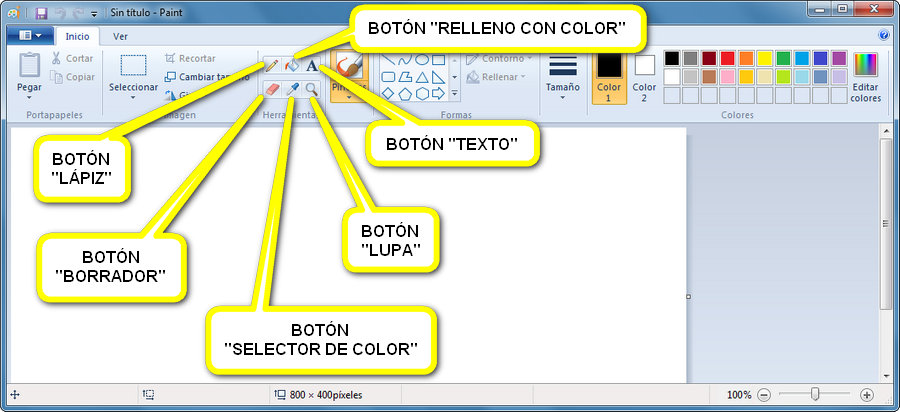Click the Color 1 button

[x=609, y=77]
